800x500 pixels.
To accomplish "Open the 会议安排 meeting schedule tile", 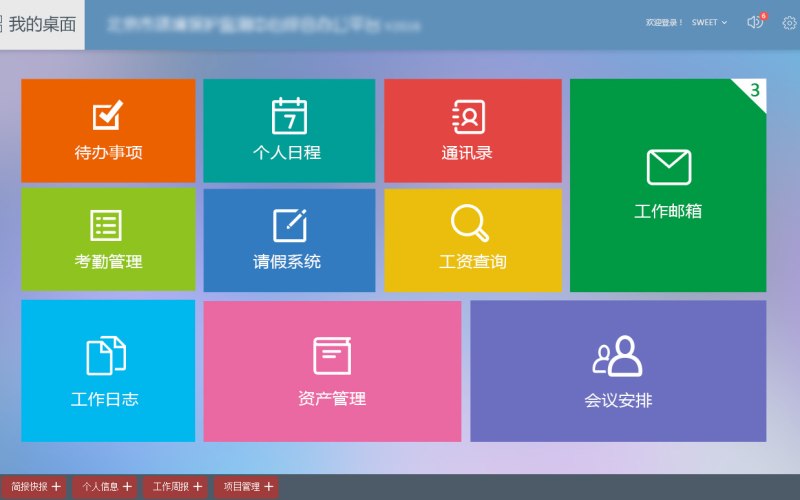I will pos(618,371).
